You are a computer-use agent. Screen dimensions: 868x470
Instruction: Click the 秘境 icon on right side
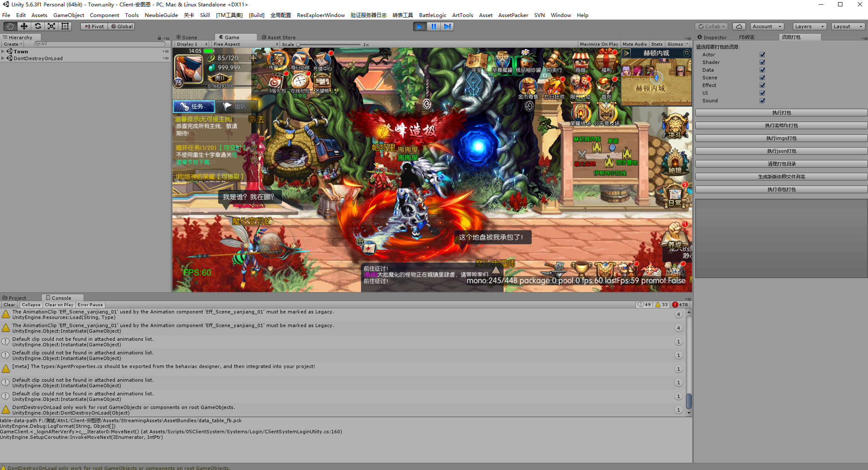(675, 161)
